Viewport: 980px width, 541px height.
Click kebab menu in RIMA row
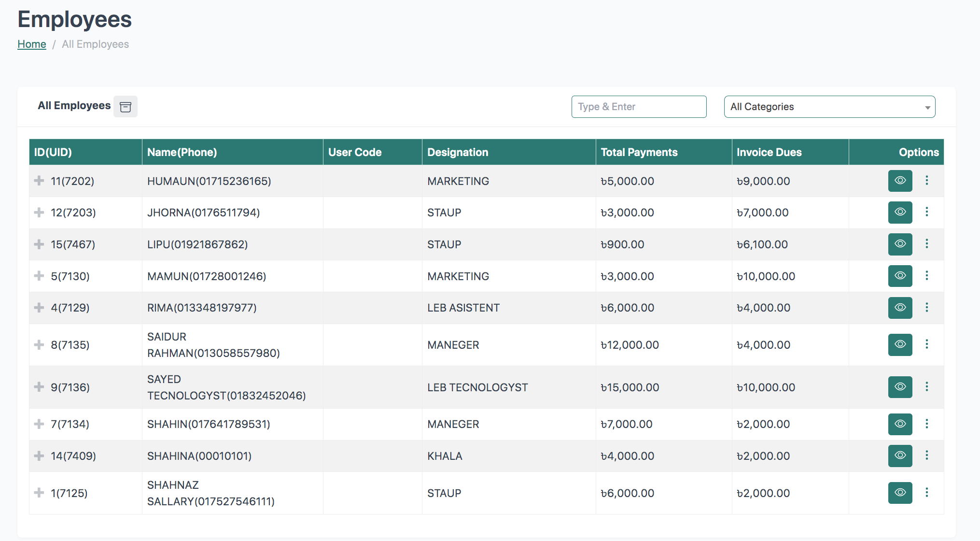point(926,308)
